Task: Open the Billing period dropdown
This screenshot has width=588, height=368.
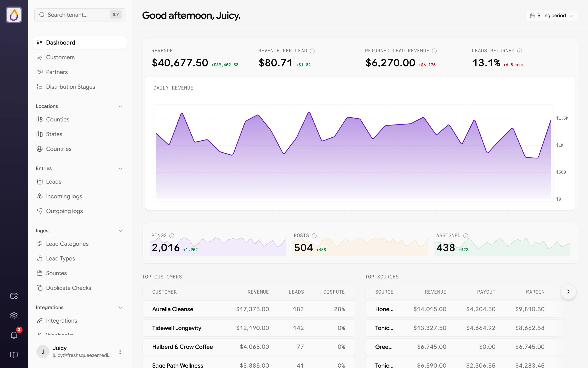Action: point(551,16)
